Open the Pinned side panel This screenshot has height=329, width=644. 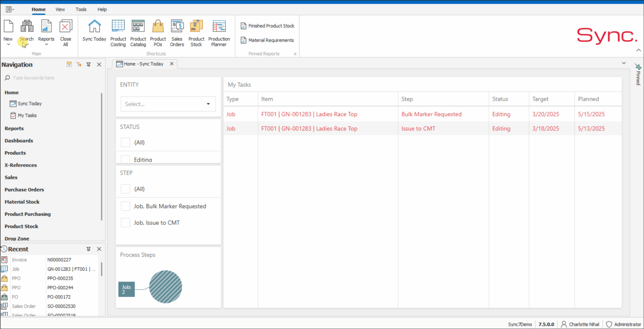(638, 74)
